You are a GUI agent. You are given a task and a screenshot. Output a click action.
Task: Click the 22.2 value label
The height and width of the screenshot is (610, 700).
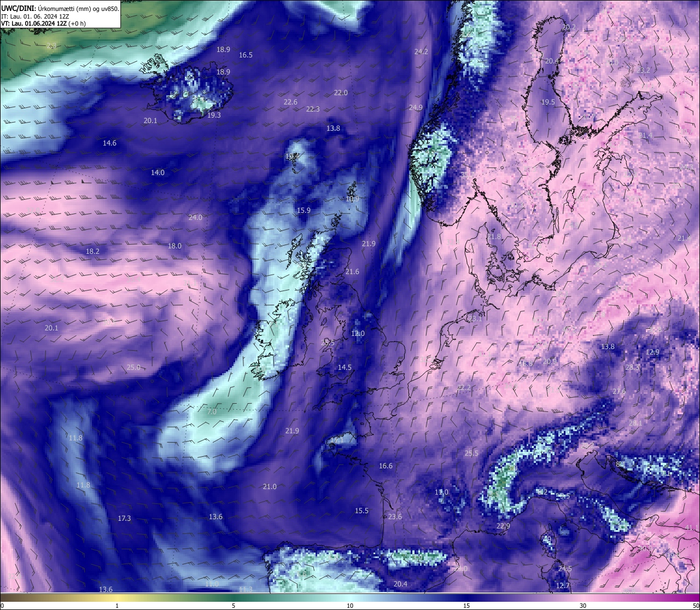pos(464,388)
